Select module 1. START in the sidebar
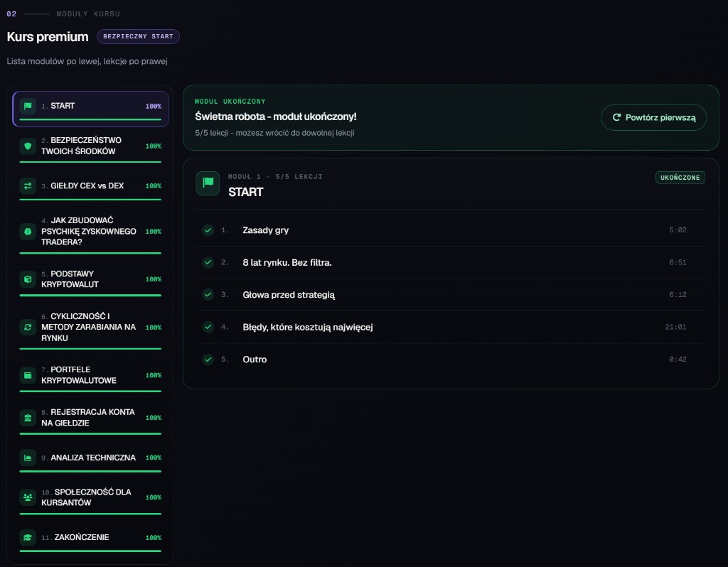The image size is (728, 567). tap(90, 109)
